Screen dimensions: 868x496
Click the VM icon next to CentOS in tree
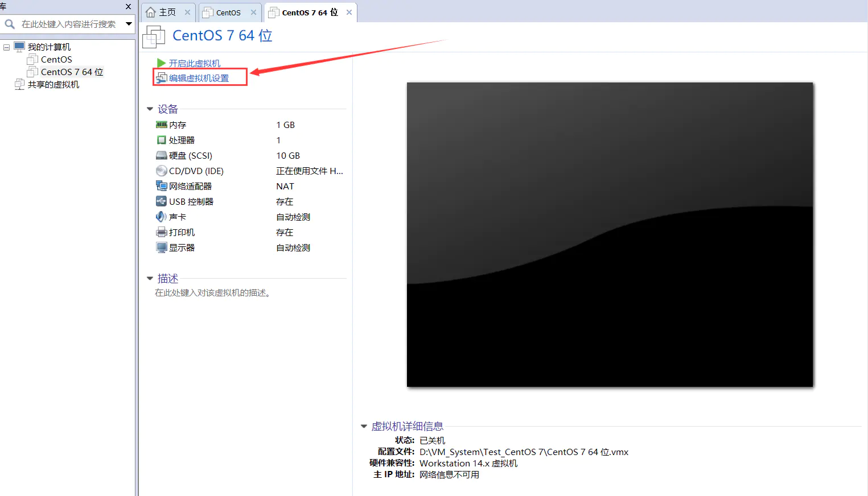[32, 59]
